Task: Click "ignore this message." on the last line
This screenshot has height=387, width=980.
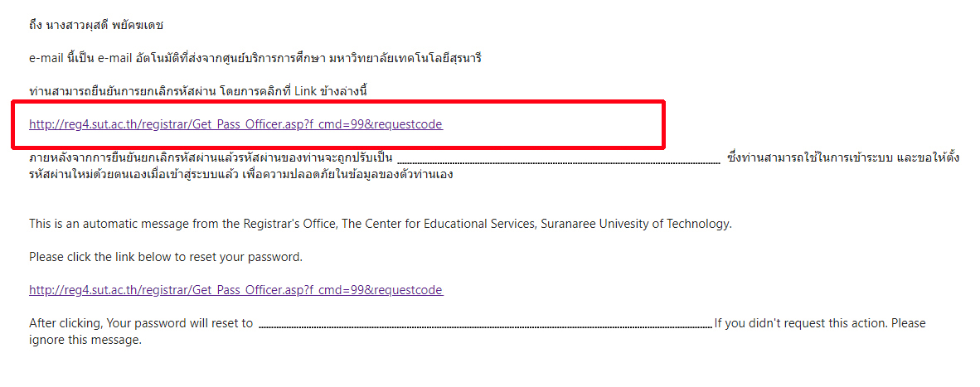Action: click(x=85, y=340)
